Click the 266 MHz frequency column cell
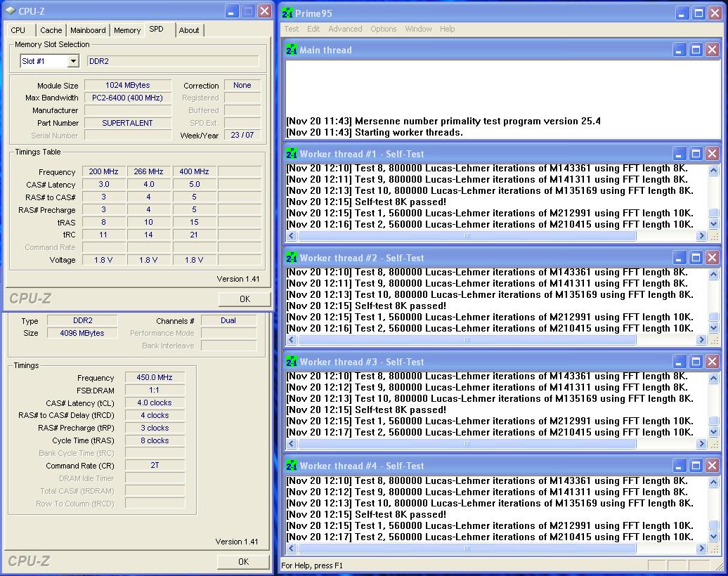This screenshot has height=576, width=728. 148,171
